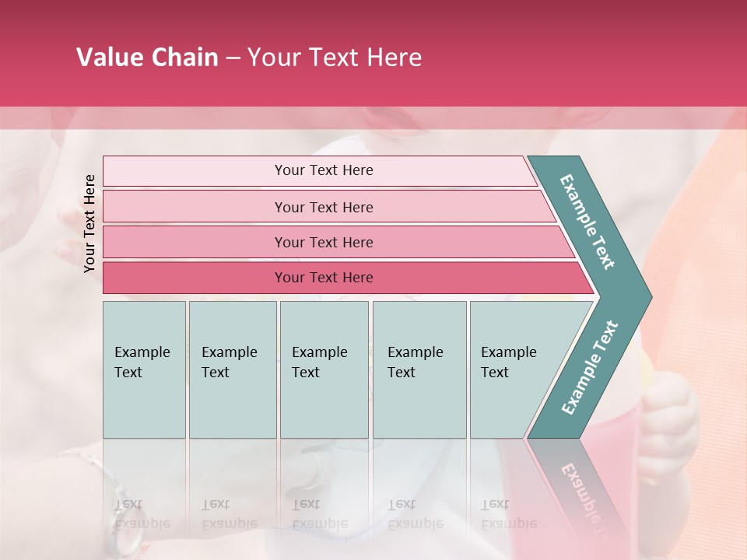Click the second 'Example Text' box from left
This screenshot has height=560, width=747.
[x=233, y=369]
